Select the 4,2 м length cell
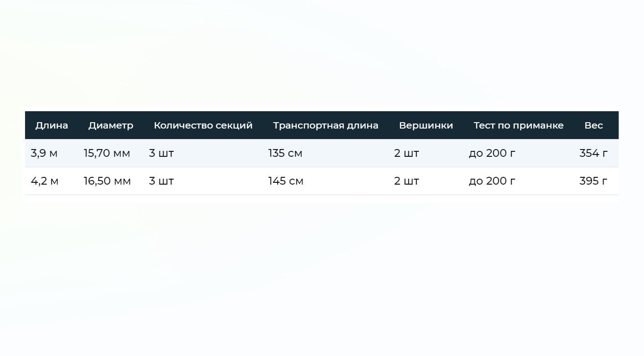The height and width of the screenshot is (356, 644). point(45,181)
